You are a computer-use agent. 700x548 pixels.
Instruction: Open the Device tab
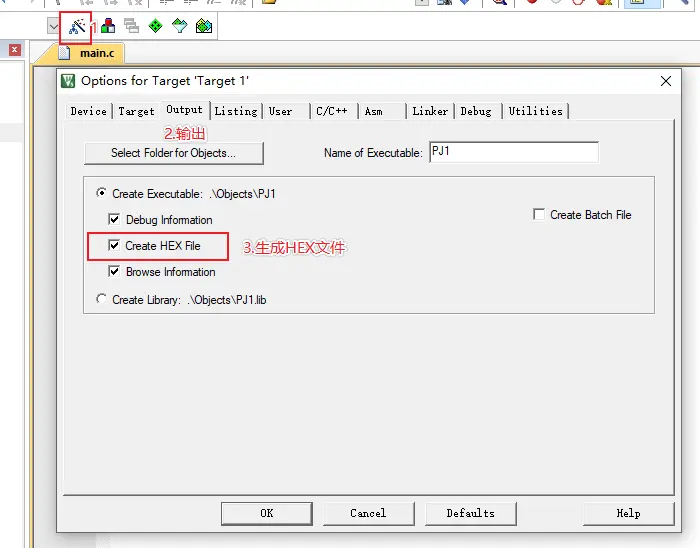pos(88,111)
